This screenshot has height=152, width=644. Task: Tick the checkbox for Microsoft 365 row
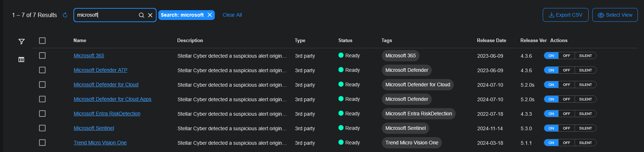point(42,56)
